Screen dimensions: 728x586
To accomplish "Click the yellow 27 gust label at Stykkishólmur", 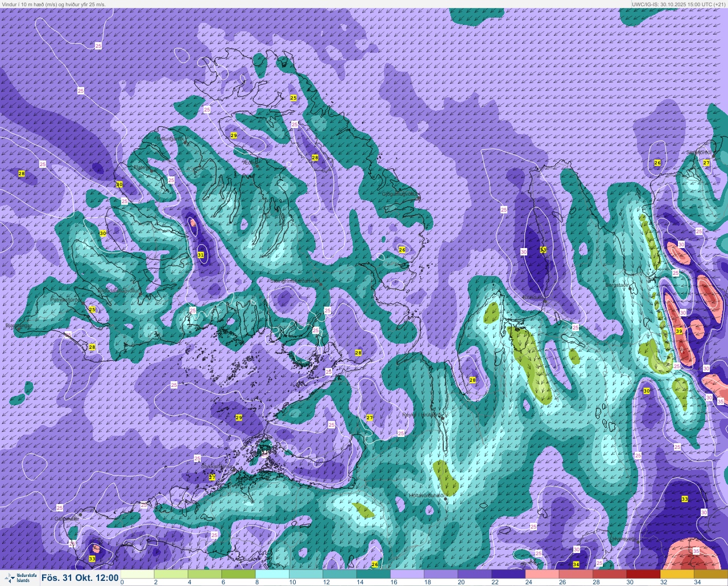I will click(x=212, y=477).
